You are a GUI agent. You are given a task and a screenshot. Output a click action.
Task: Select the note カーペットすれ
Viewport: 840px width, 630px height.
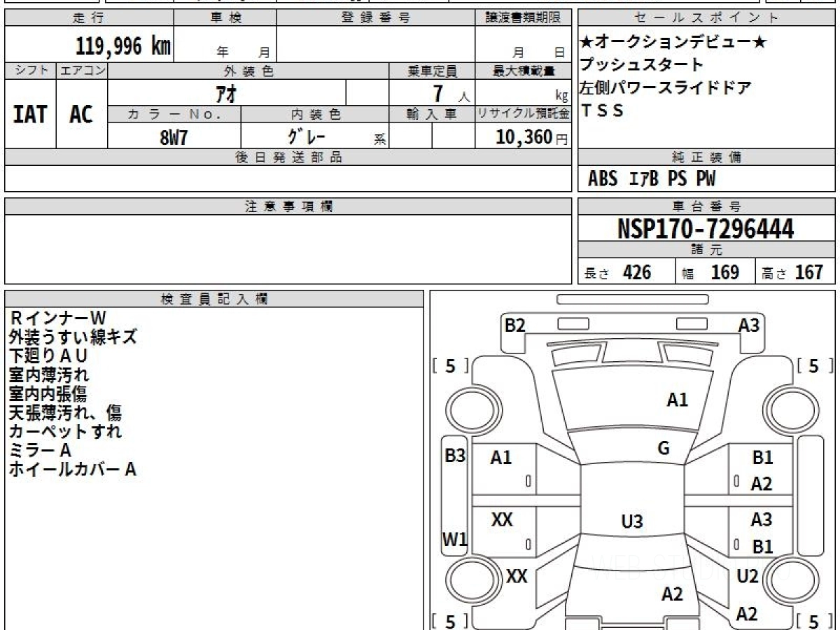[x=65, y=432]
